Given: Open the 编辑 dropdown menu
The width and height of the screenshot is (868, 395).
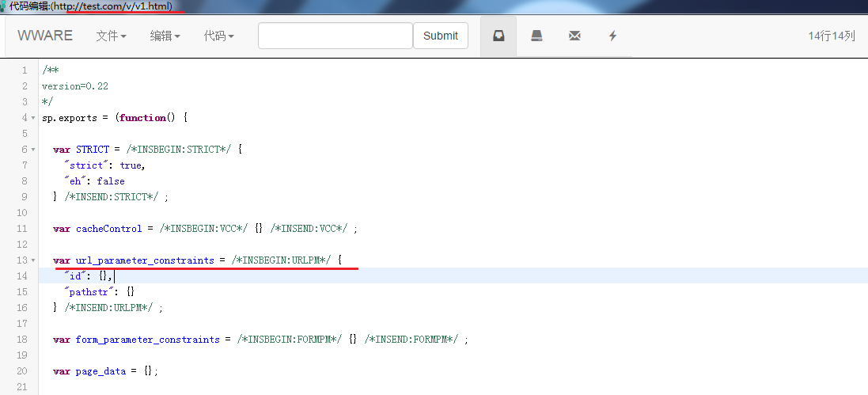Looking at the screenshot, I should point(165,36).
